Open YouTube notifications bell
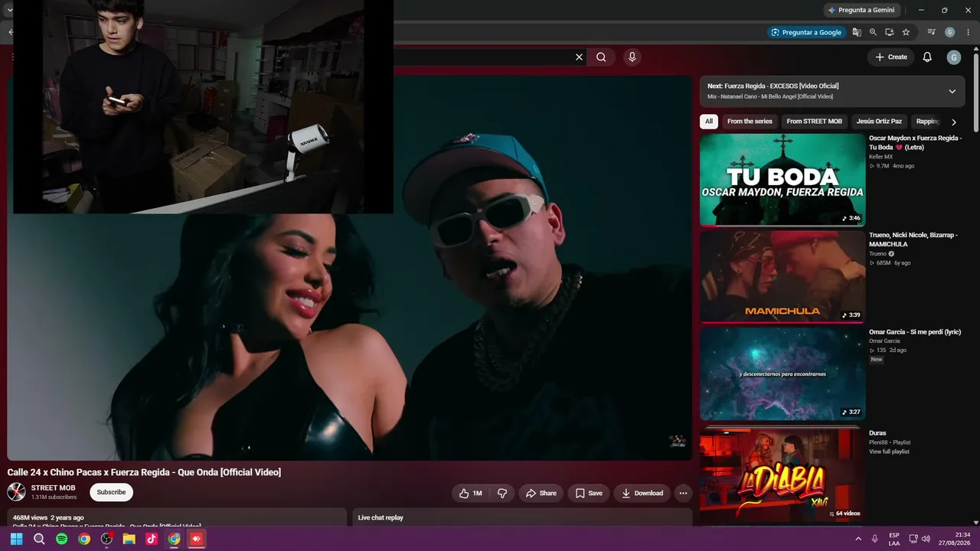 [927, 57]
